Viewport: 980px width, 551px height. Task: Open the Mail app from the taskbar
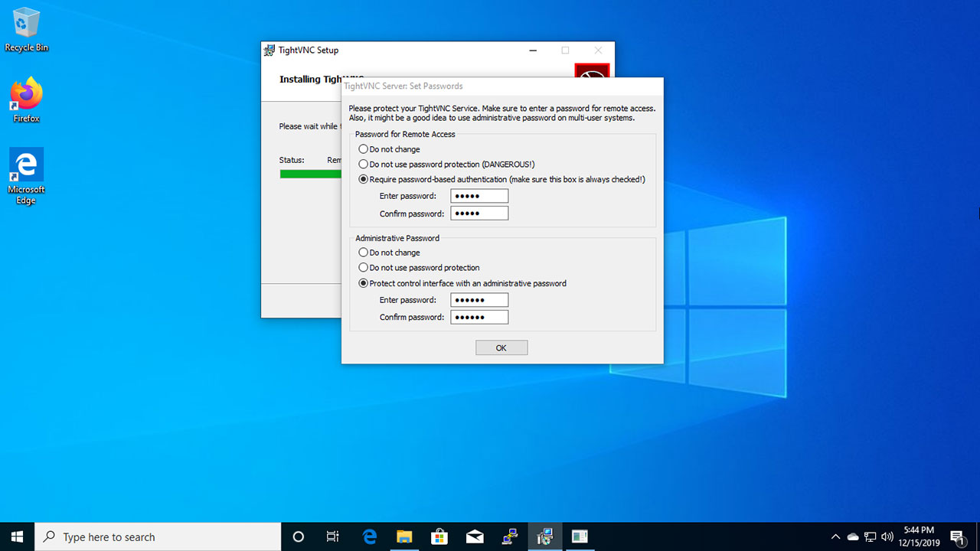coord(475,536)
